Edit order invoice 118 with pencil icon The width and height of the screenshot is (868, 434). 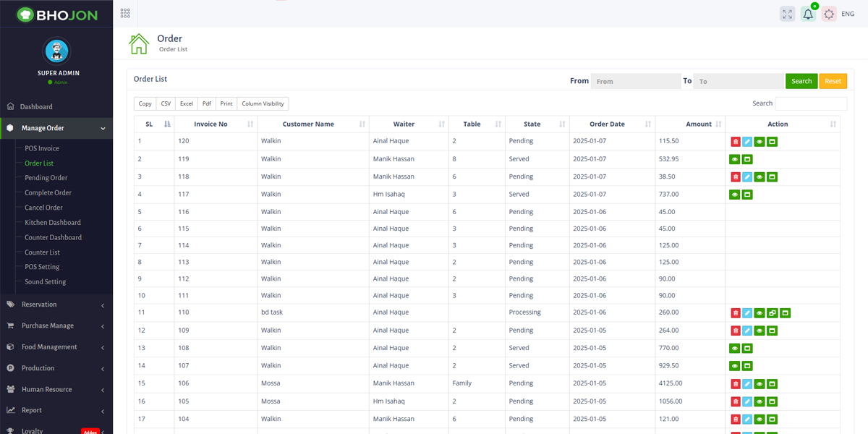(x=748, y=176)
